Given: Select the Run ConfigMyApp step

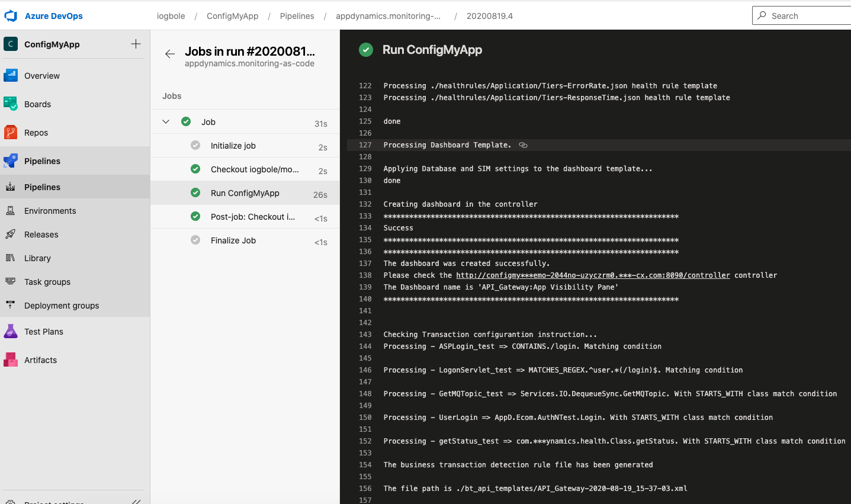Looking at the screenshot, I should [x=245, y=193].
